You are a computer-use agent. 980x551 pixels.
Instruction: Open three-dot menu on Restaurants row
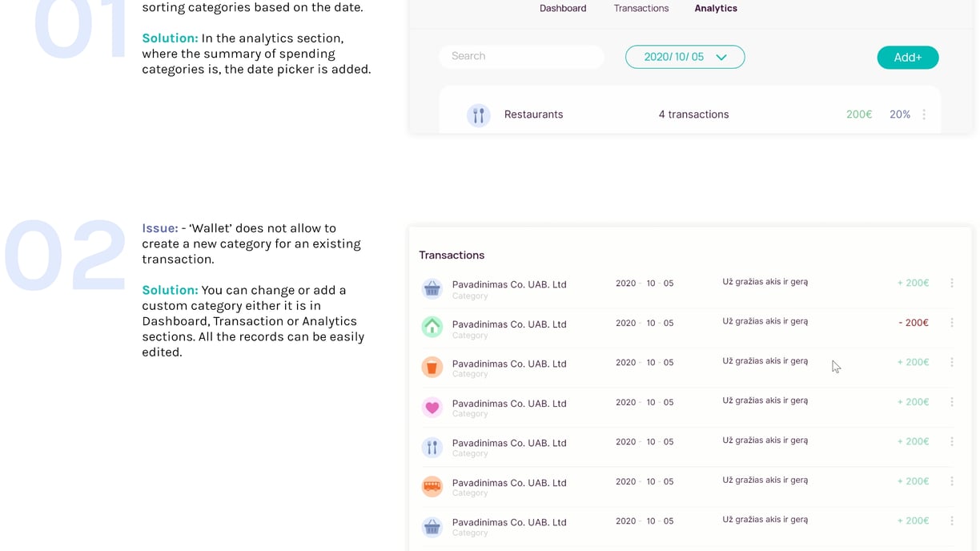(924, 115)
